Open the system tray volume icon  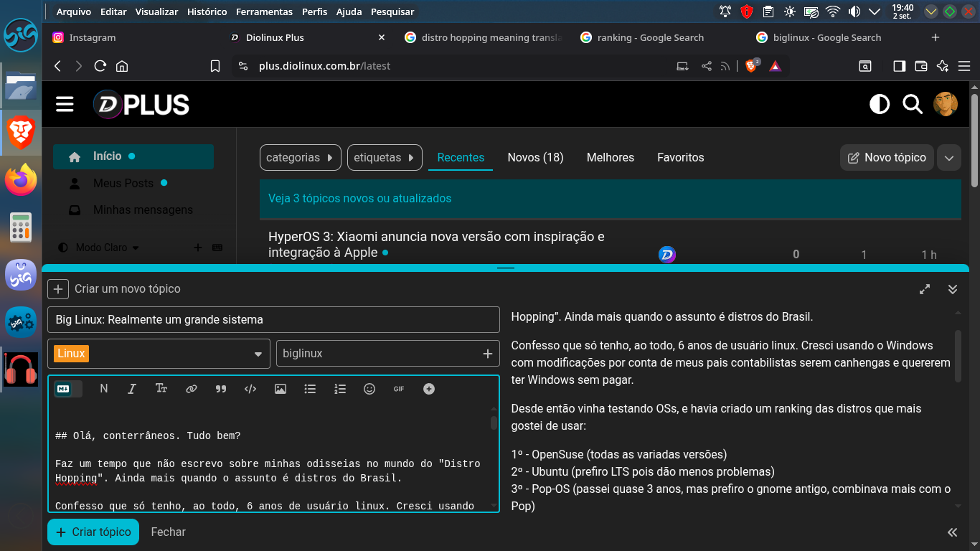pyautogui.click(x=854, y=11)
